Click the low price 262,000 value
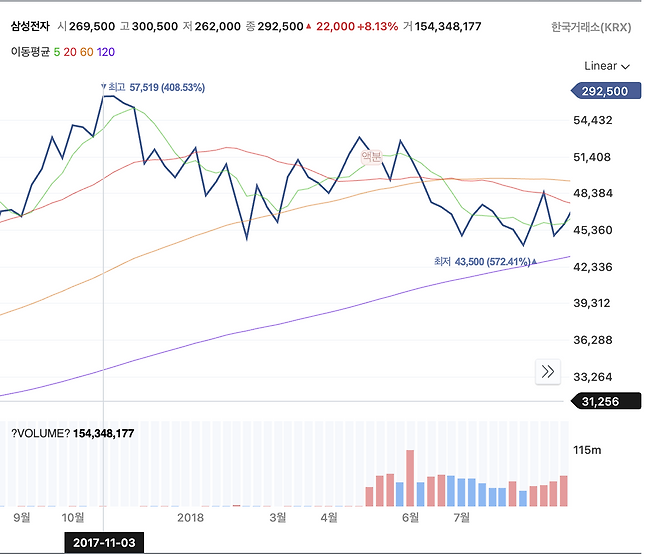 pos(217,26)
